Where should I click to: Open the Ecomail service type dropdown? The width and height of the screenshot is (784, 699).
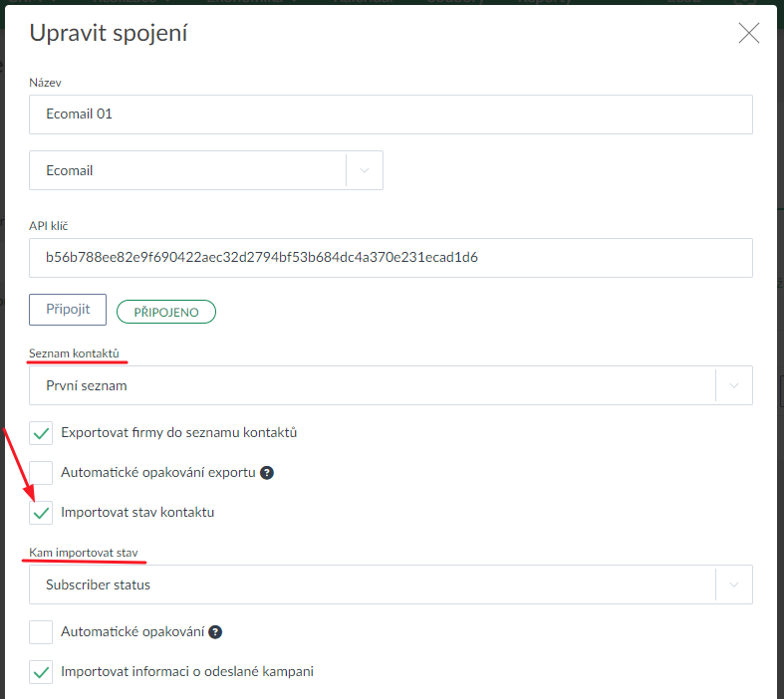[x=189, y=170]
